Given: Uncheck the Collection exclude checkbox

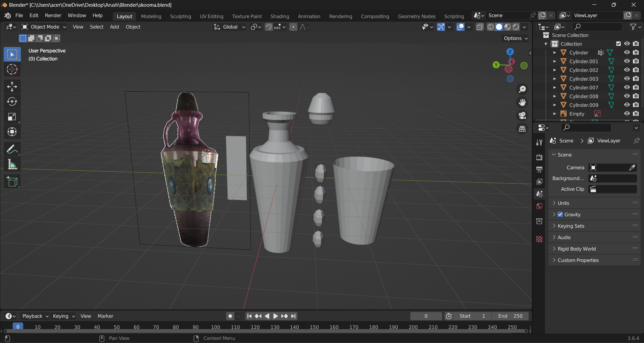Looking at the screenshot, I should [x=618, y=44].
